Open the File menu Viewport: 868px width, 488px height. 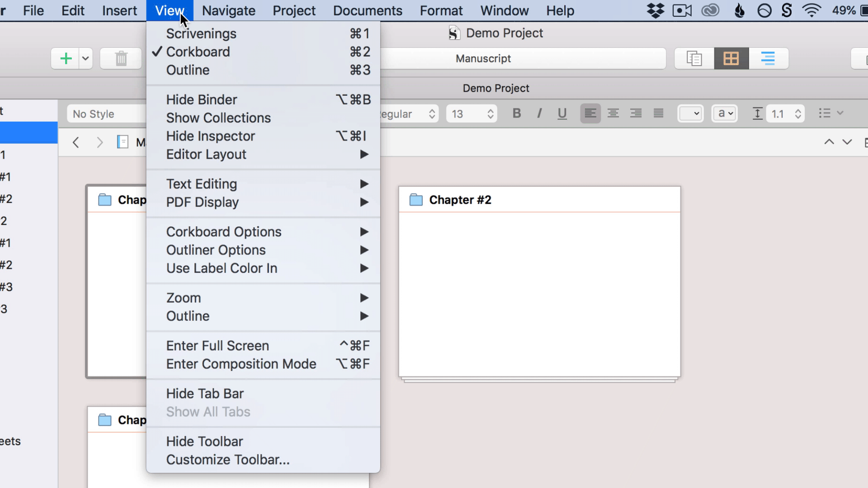[x=33, y=10]
